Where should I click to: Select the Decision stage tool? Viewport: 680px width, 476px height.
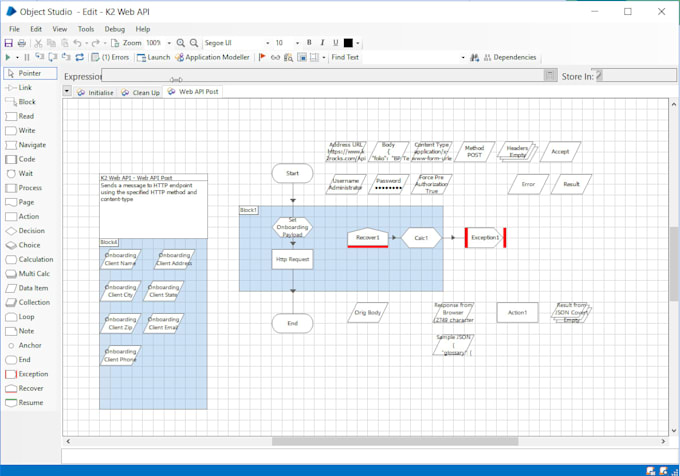[x=30, y=230]
